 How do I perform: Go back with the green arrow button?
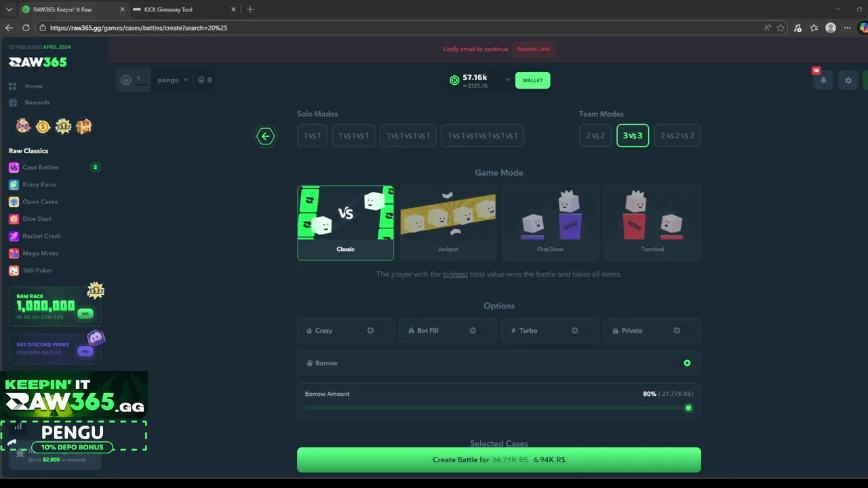coord(265,136)
